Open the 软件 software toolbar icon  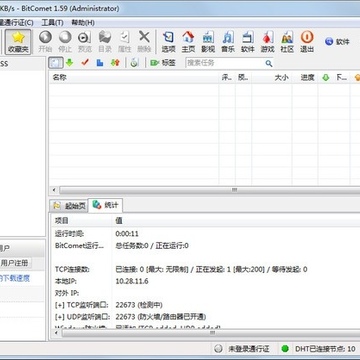[x=248, y=42]
